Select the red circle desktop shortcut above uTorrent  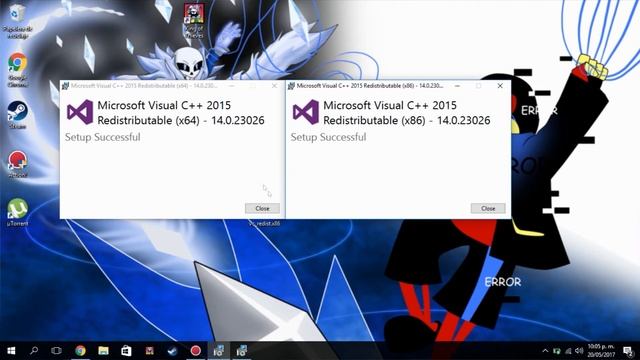click(x=17, y=164)
